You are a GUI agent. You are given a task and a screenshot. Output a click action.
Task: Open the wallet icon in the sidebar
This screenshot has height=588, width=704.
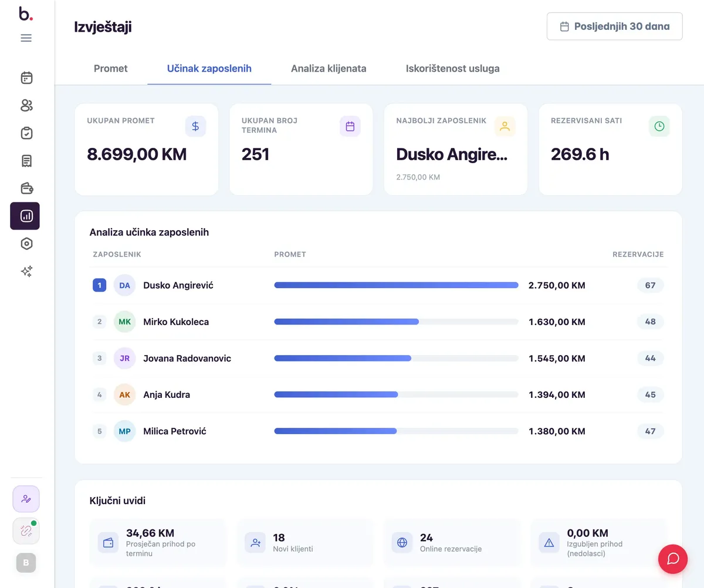tap(26, 188)
